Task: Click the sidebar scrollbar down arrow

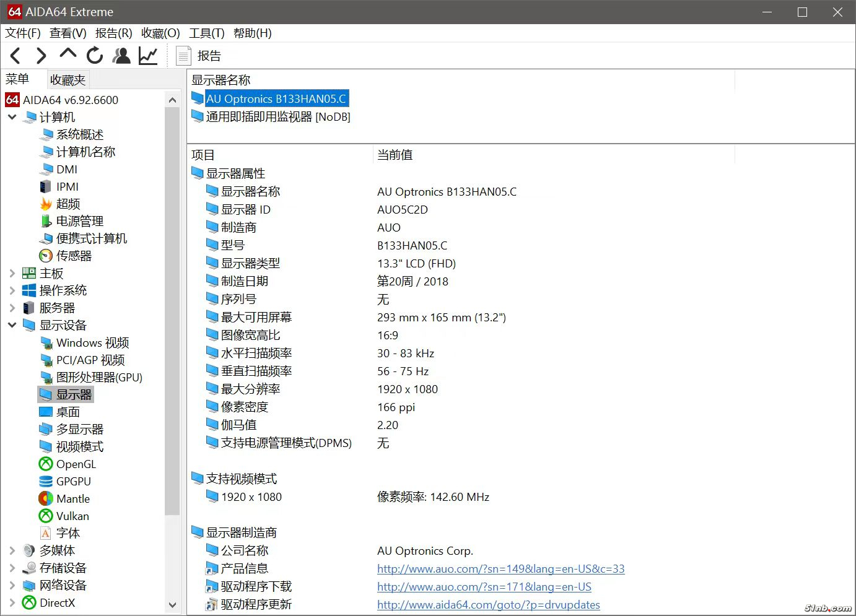Action: (172, 605)
